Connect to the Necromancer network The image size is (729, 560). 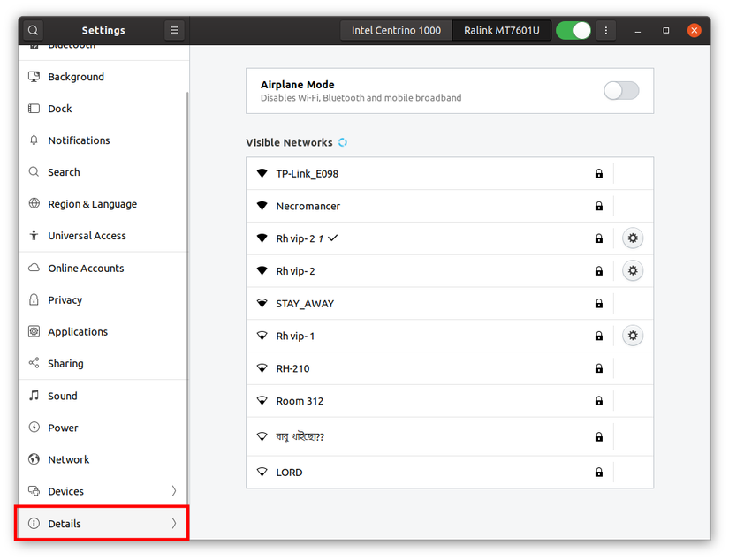tap(450, 206)
